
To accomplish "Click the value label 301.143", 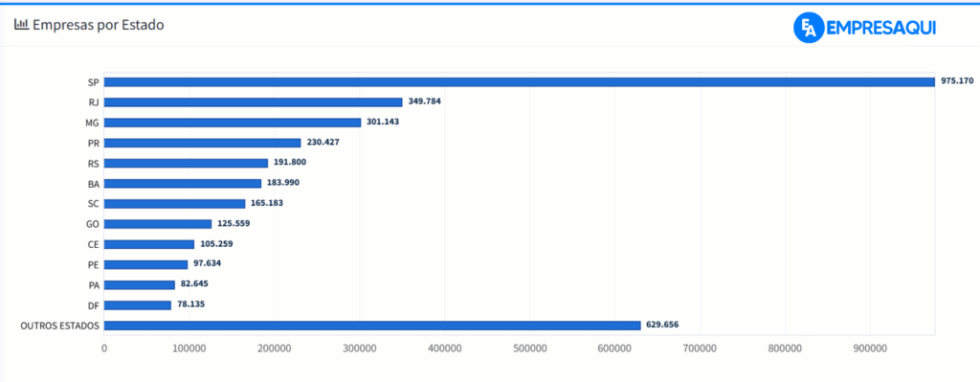I will tap(383, 122).
